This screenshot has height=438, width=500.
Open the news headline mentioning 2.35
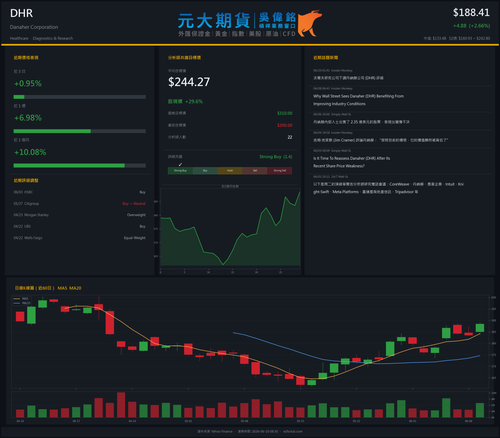(x=361, y=122)
